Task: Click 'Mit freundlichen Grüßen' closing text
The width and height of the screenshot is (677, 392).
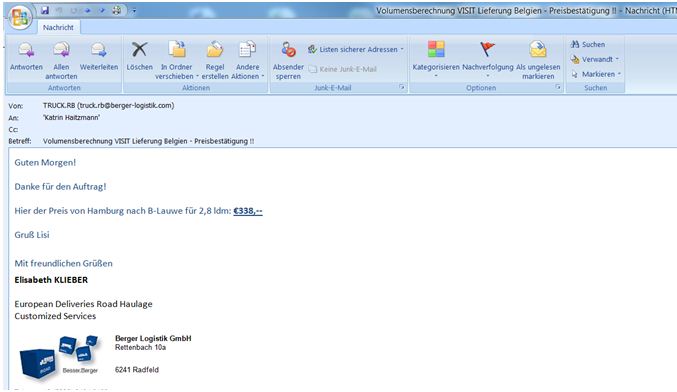Action: [x=63, y=263]
